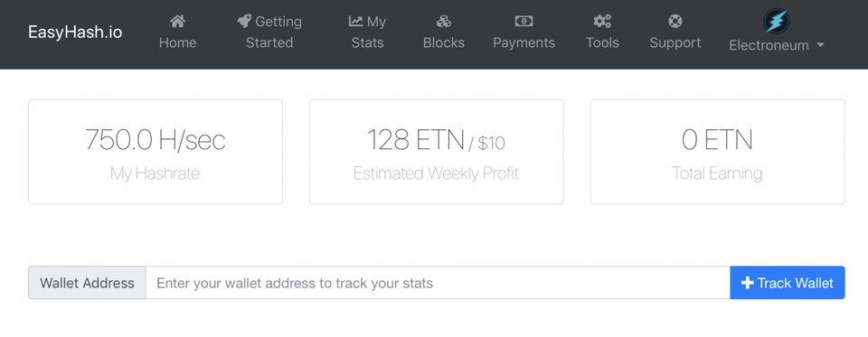Click the caret arrow beside Electroneum
868x337 pixels.
click(820, 45)
